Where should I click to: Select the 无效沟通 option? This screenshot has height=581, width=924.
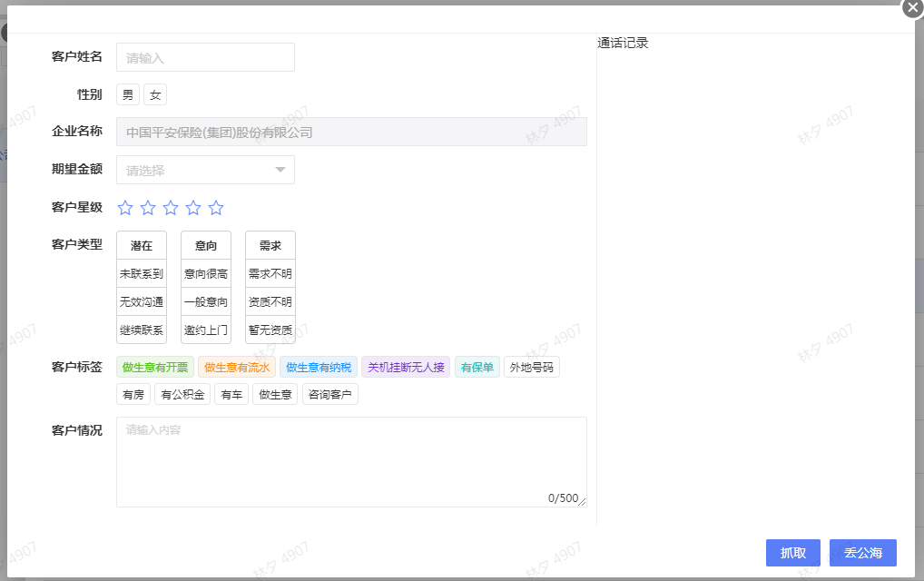pyautogui.click(x=142, y=301)
